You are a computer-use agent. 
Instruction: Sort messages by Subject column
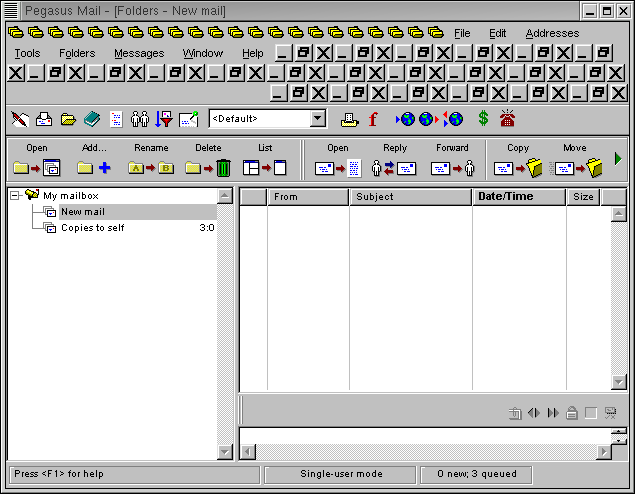click(410, 197)
